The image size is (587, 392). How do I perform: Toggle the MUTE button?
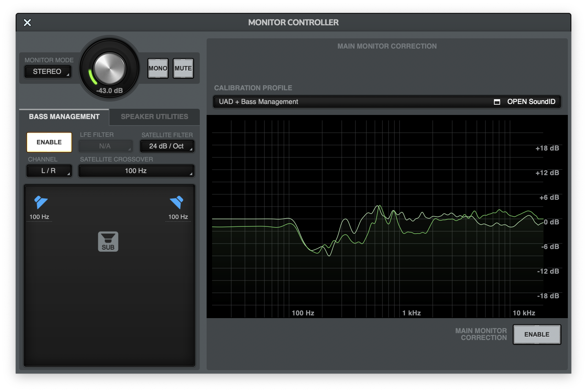(x=183, y=68)
